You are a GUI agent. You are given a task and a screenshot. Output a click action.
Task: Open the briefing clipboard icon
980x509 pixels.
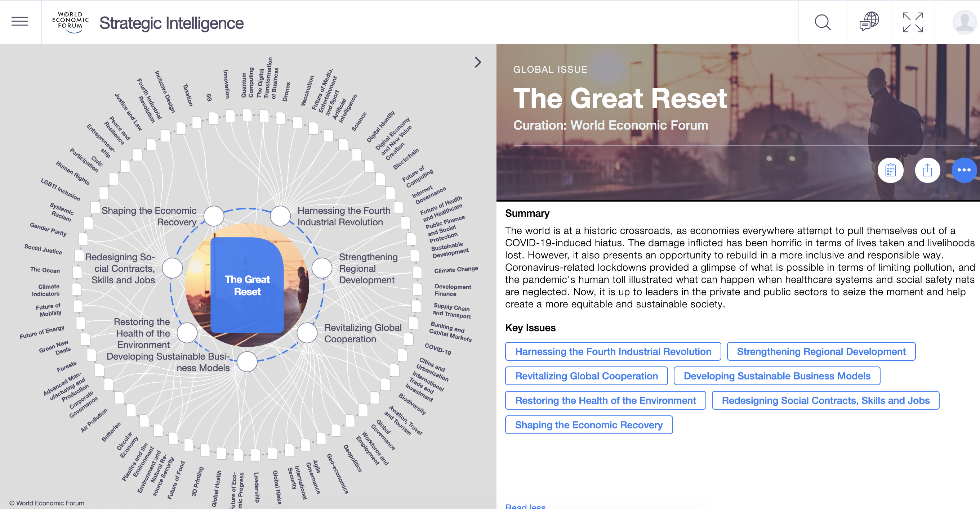(x=890, y=170)
